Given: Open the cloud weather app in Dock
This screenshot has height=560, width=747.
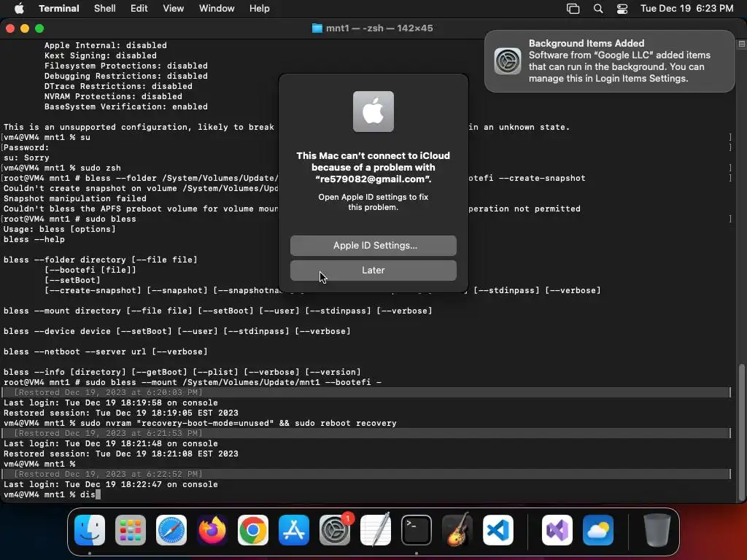Looking at the screenshot, I should (x=598, y=530).
